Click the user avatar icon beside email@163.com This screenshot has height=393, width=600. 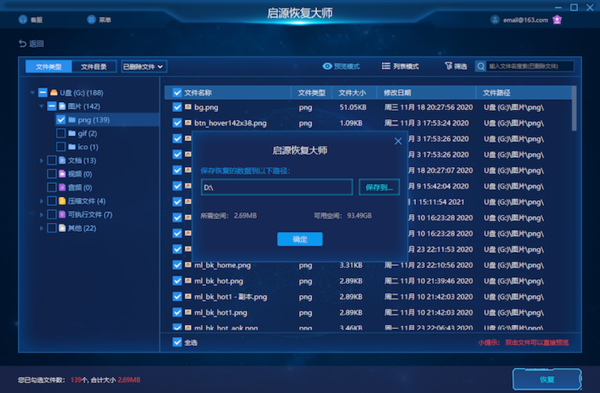tap(495, 20)
